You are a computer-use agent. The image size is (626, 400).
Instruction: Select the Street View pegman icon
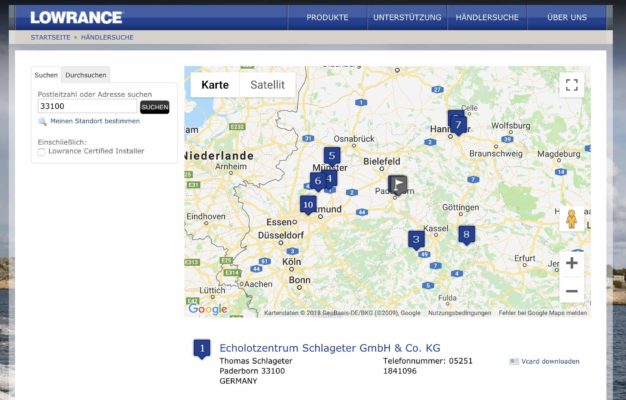click(x=572, y=219)
